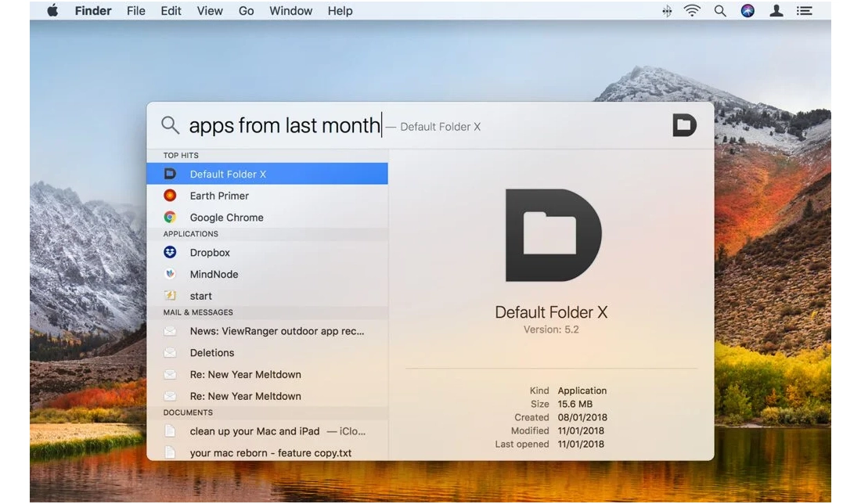Open the Go menu
This screenshot has width=861, height=504.
[246, 11]
